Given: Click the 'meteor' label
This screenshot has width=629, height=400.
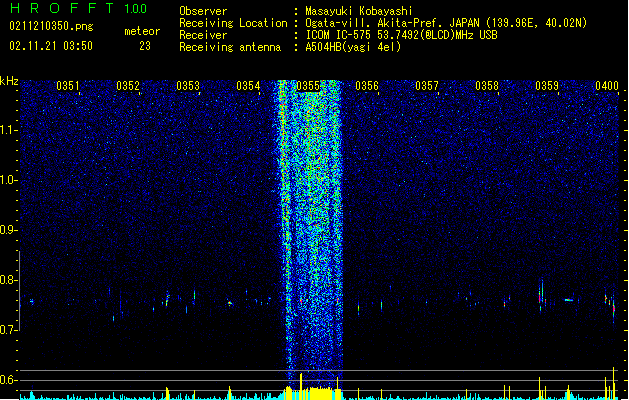Looking at the screenshot, I should click(142, 31).
